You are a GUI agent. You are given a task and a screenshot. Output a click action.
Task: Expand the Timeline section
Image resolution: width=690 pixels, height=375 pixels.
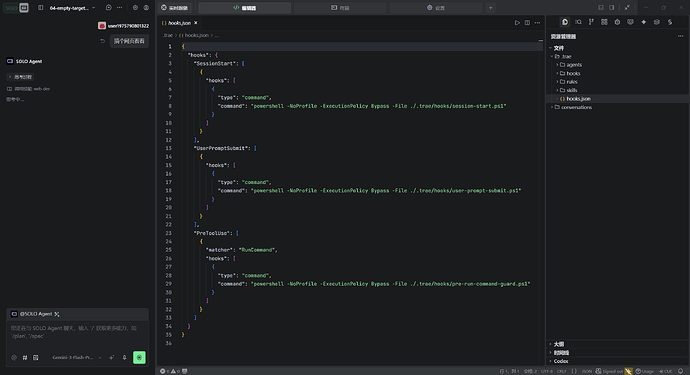618,353
